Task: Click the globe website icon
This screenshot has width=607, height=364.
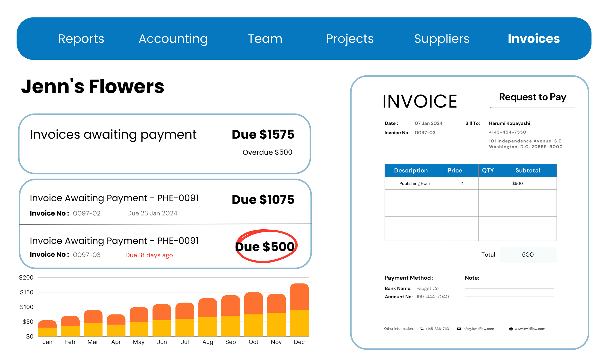Action: [x=511, y=329]
